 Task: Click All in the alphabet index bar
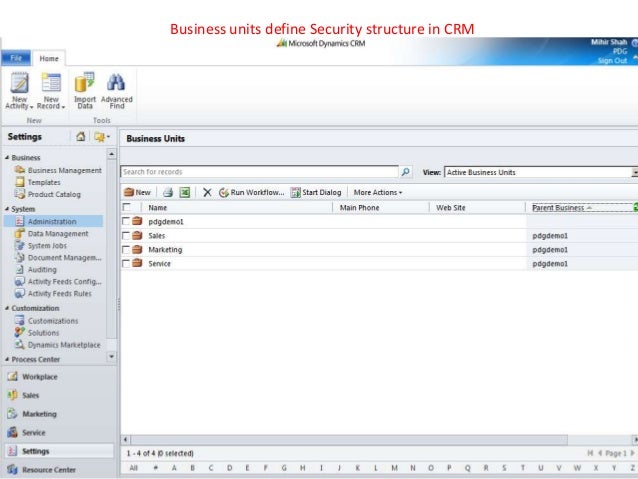pos(133,468)
